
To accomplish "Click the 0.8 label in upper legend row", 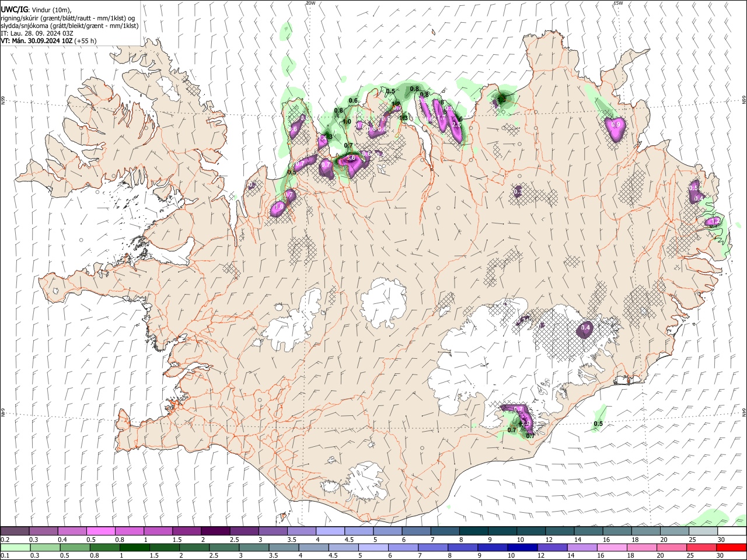I will click(x=120, y=540).
